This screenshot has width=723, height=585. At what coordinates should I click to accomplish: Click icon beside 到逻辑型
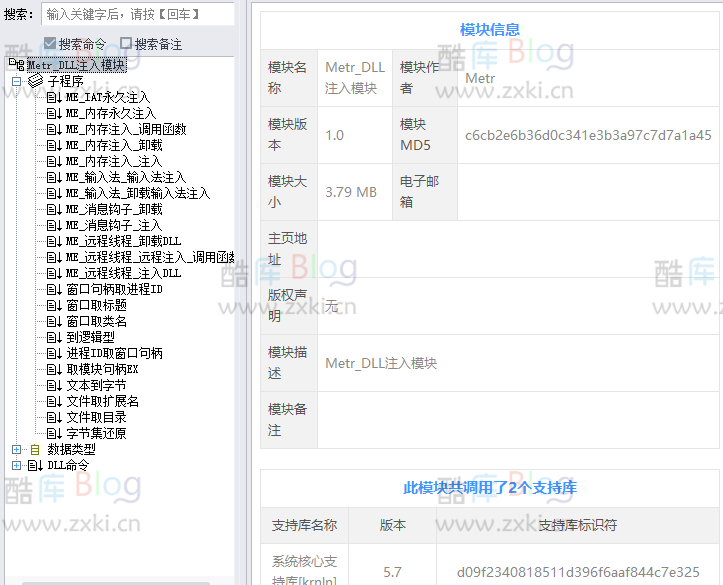pyautogui.click(x=54, y=337)
